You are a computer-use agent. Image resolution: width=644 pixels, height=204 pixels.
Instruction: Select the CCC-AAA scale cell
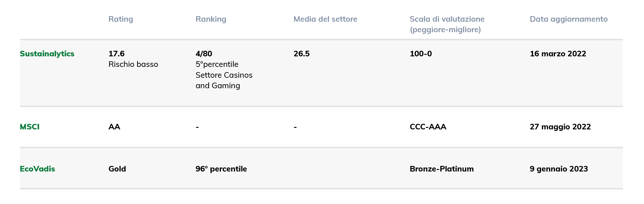coord(428,127)
